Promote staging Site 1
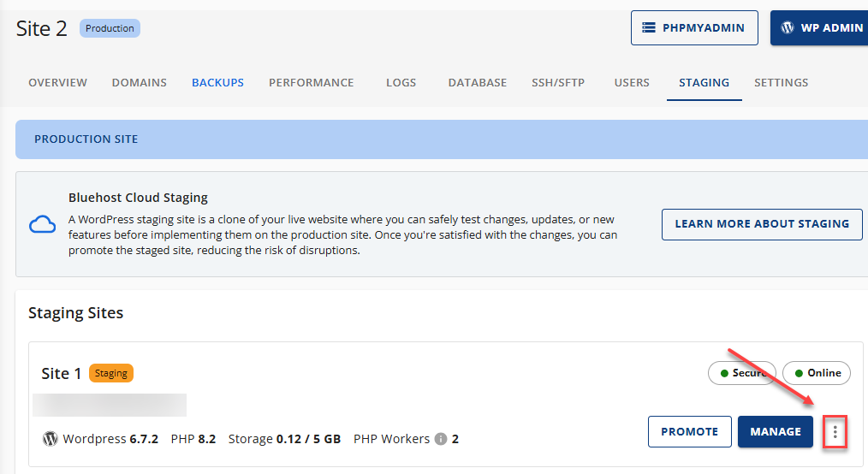The width and height of the screenshot is (868, 474). pos(690,431)
